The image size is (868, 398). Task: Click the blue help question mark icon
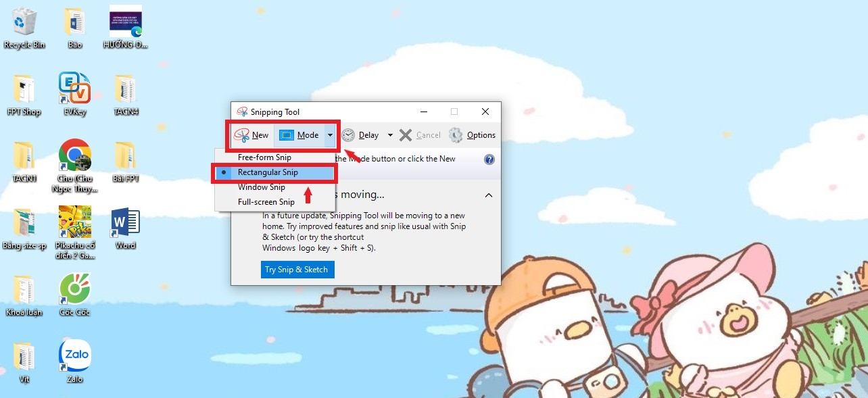click(x=489, y=159)
